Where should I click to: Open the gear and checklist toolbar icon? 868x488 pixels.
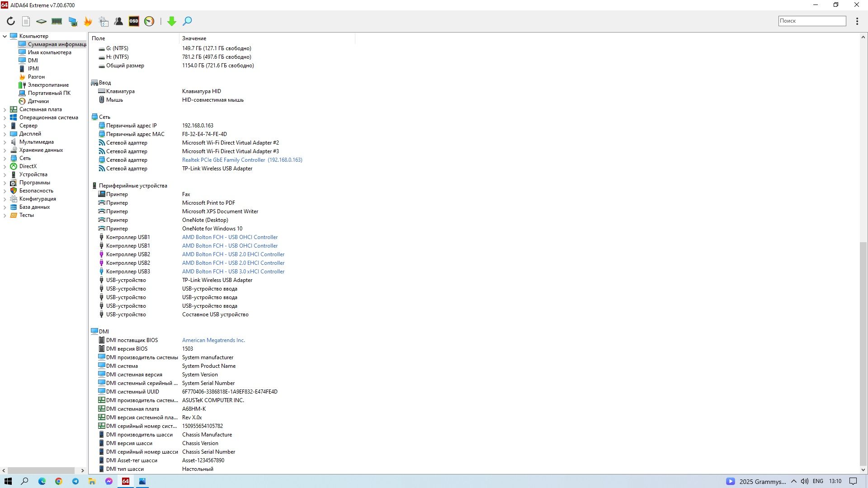tap(104, 21)
